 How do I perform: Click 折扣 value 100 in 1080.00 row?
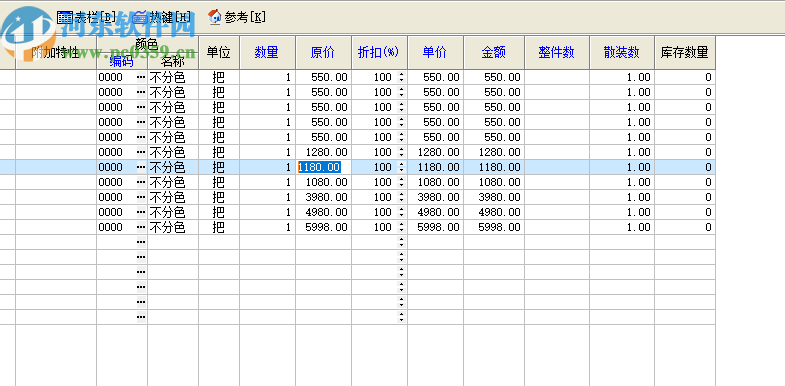pyautogui.click(x=382, y=182)
